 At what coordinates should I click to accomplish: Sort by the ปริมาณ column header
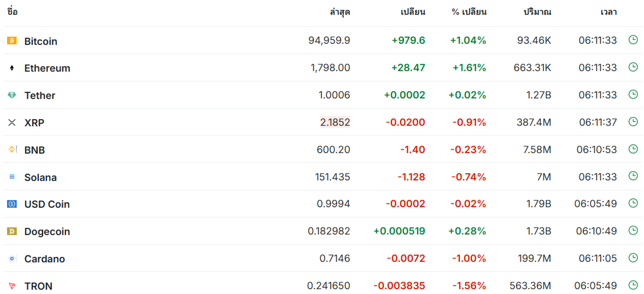click(x=537, y=12)
